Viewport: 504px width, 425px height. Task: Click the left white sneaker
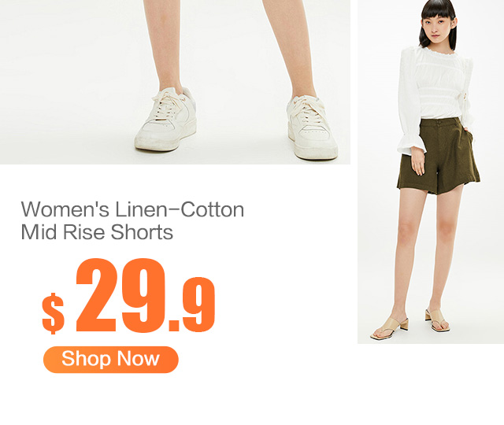(x=166, y=119)
